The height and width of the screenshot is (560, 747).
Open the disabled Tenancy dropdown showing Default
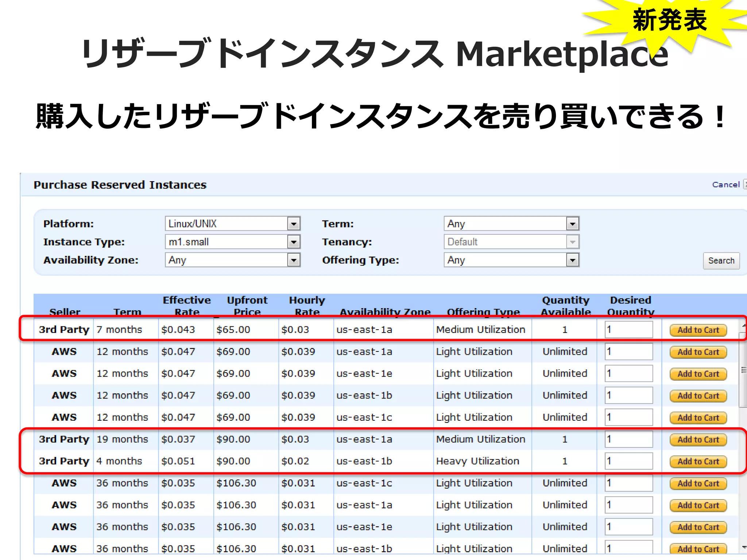pos(511,242)
